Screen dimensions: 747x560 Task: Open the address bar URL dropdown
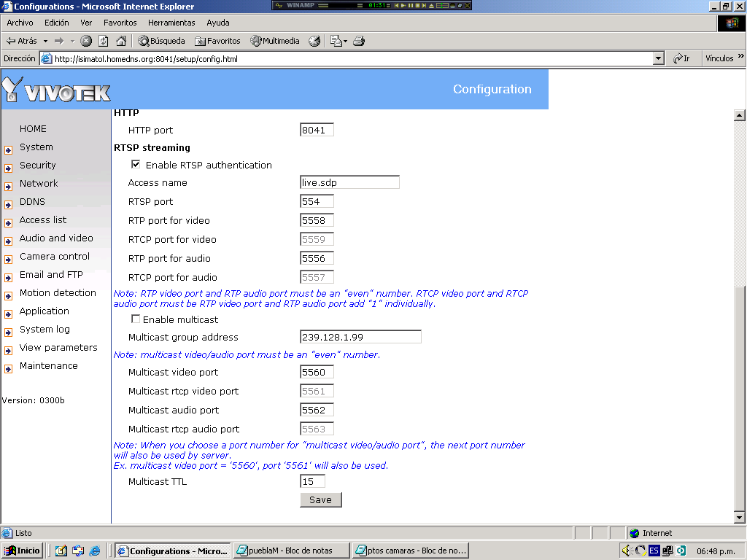658,58
